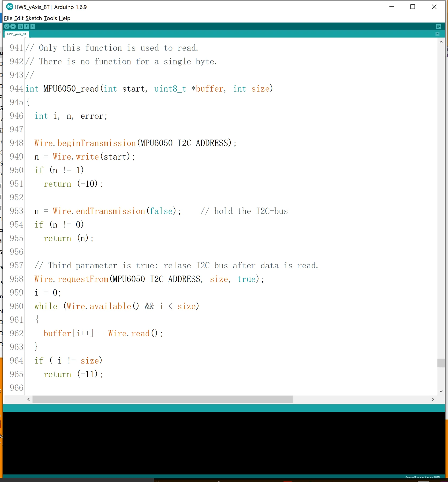Click the horizontal scrollbar right arrow

pos(433,399)
